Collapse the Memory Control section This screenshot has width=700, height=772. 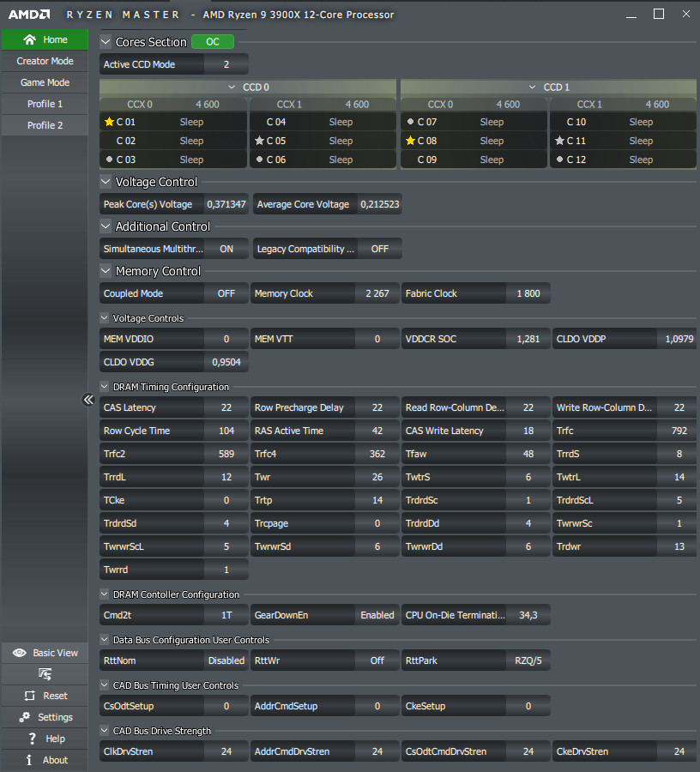coord(106,271)
